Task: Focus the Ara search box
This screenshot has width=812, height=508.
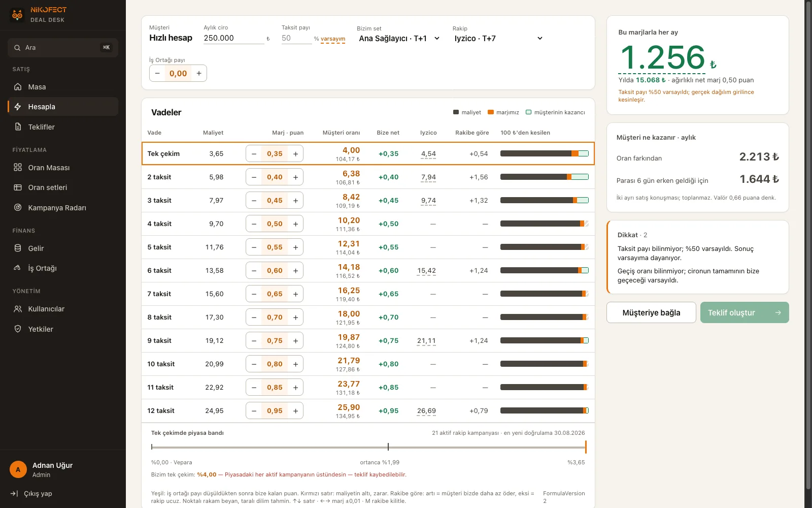Action: pyautogui.click(x=63, y=48)
